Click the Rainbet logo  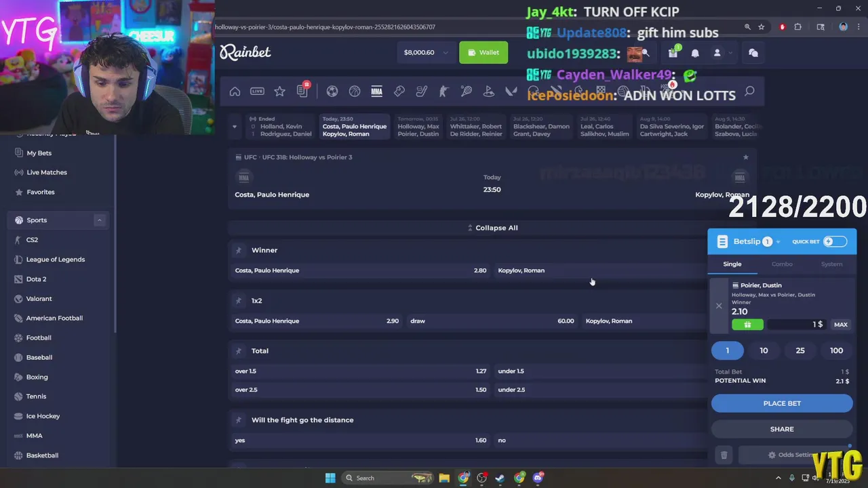[x=245, y=52]
